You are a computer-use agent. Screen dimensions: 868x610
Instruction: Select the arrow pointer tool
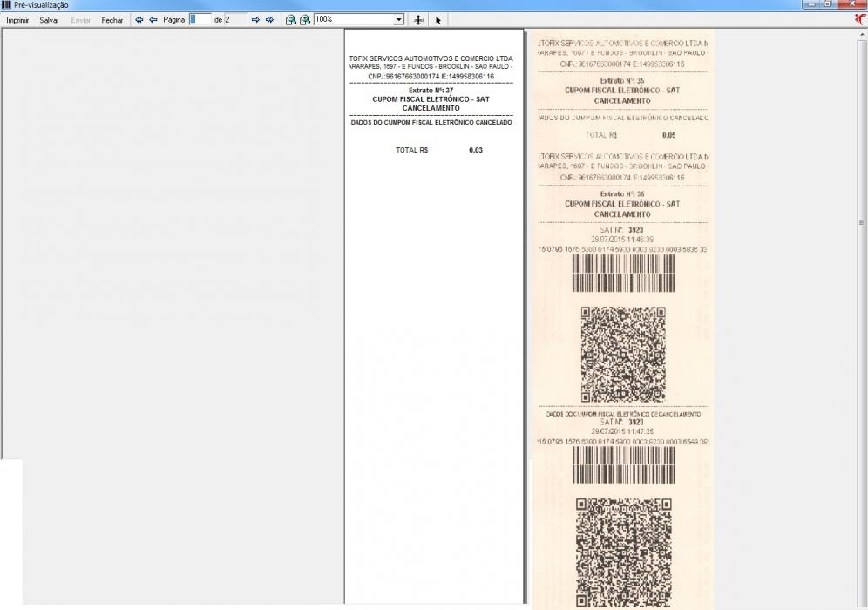(x=437, y=20)
